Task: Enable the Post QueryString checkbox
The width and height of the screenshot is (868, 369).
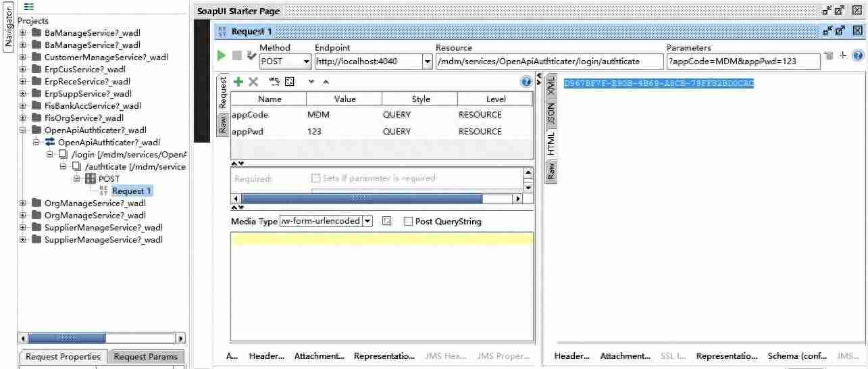Action: pos(408,221)
